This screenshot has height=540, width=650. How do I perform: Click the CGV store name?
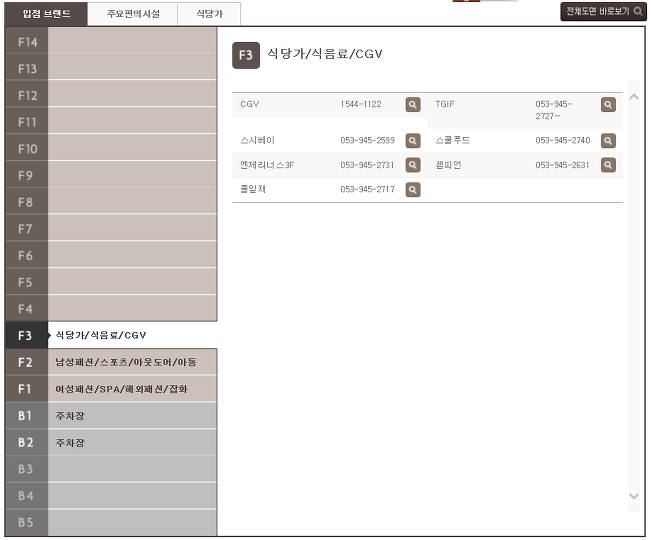pyautogui.click(x=250, y=104)
